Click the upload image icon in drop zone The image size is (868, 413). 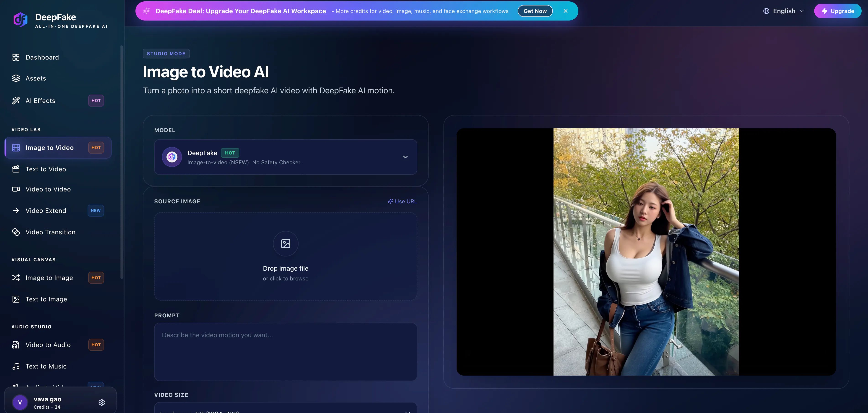tap(286, 244)
